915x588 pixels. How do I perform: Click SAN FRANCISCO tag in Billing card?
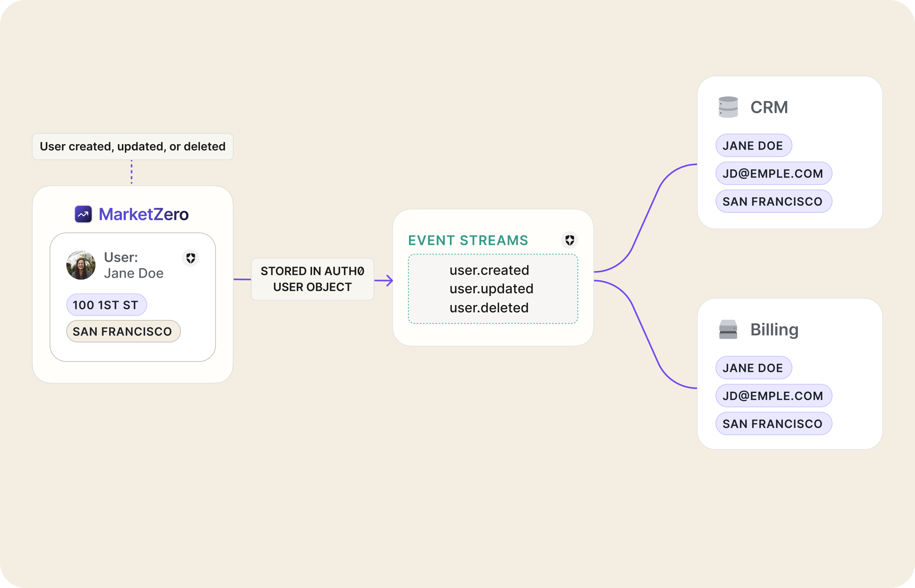[x=773, y=424]
